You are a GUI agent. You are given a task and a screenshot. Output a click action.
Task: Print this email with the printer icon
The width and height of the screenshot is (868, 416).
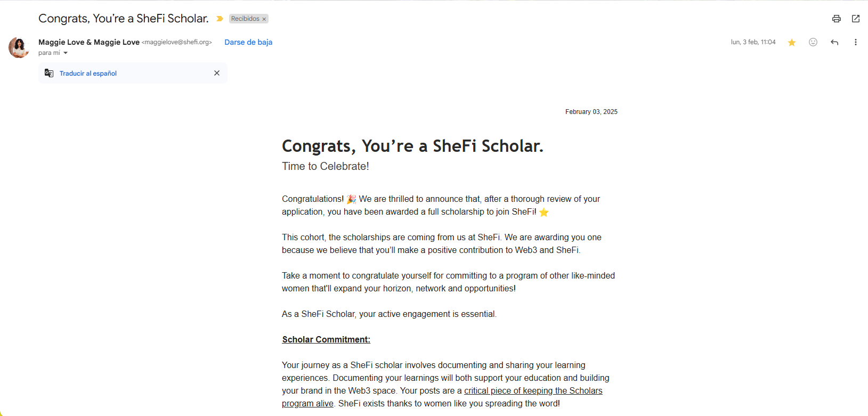click(x=837, y=19)
